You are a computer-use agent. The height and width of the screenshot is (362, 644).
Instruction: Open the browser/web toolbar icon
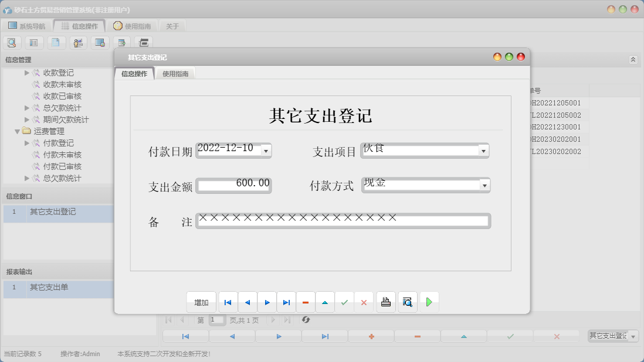100,42
